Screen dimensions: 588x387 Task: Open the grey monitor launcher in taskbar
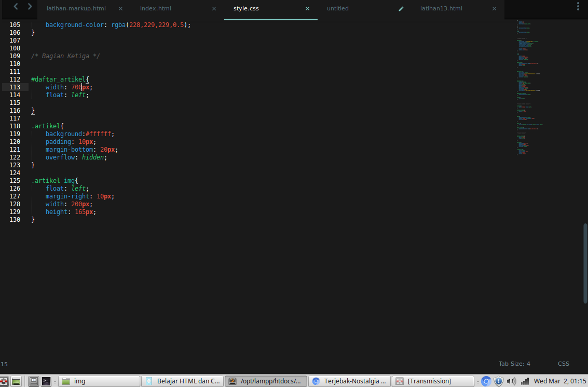coord(33,381)
